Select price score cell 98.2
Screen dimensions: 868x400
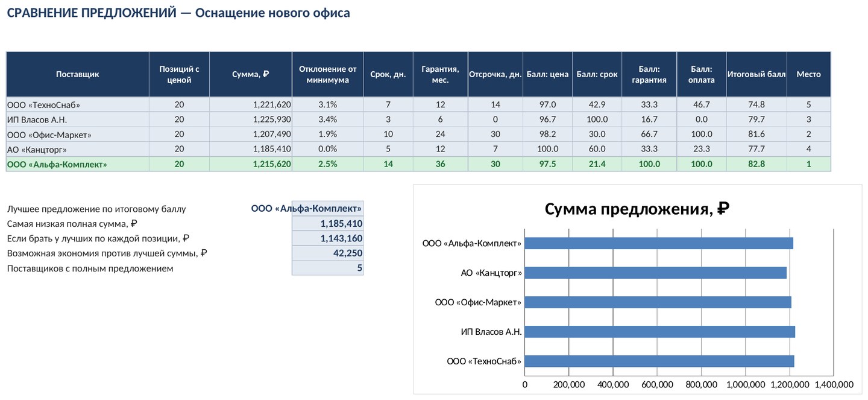tap(547, 134)
